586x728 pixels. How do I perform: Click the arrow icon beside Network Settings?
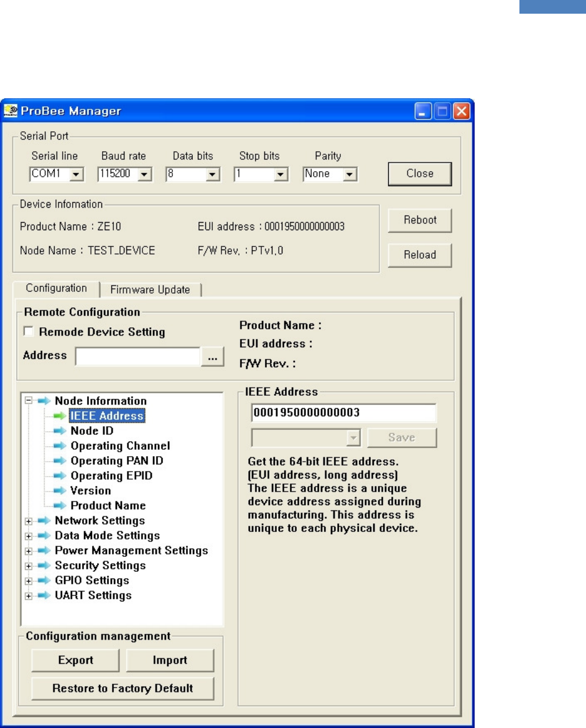44,520
